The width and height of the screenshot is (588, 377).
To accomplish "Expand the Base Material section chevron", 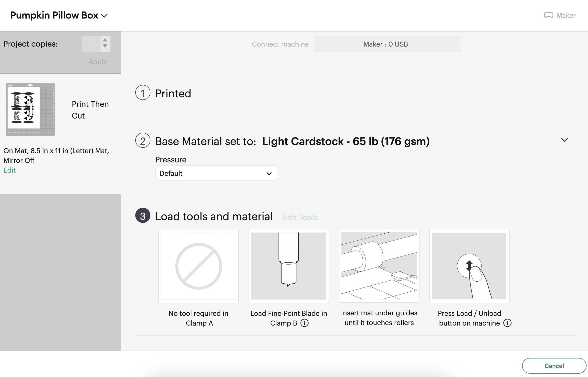I will tap(565, 140).
